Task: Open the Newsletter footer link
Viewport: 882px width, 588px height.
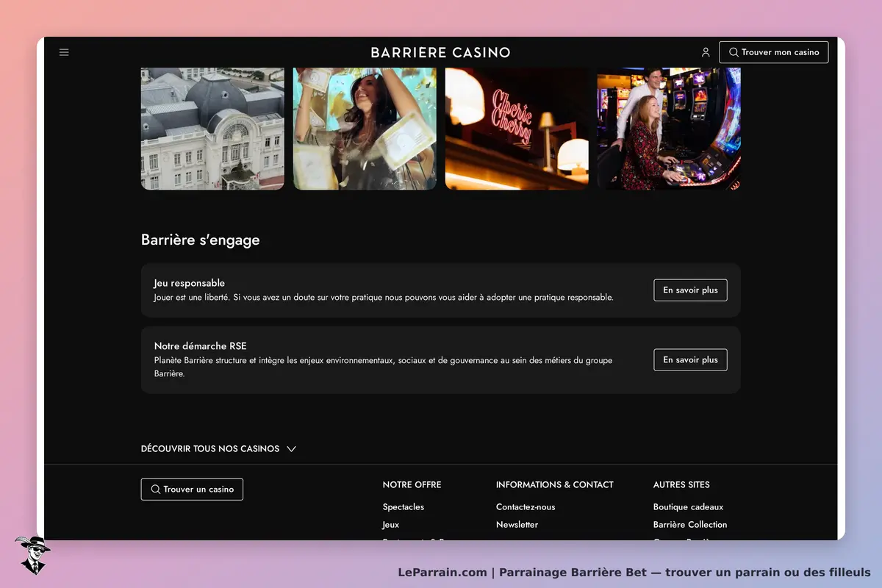Action: (517, 525)
